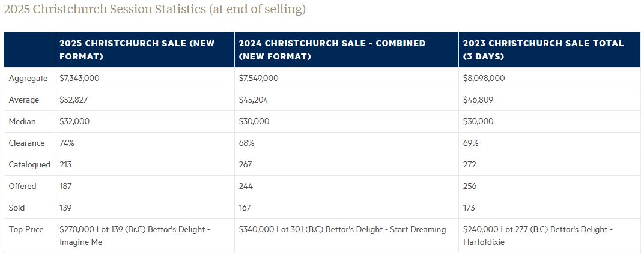The width and height of the screenshot is (644, 258).
Task: Select the 2025 Christchurch Sale column header
Action: click(137, 49)
